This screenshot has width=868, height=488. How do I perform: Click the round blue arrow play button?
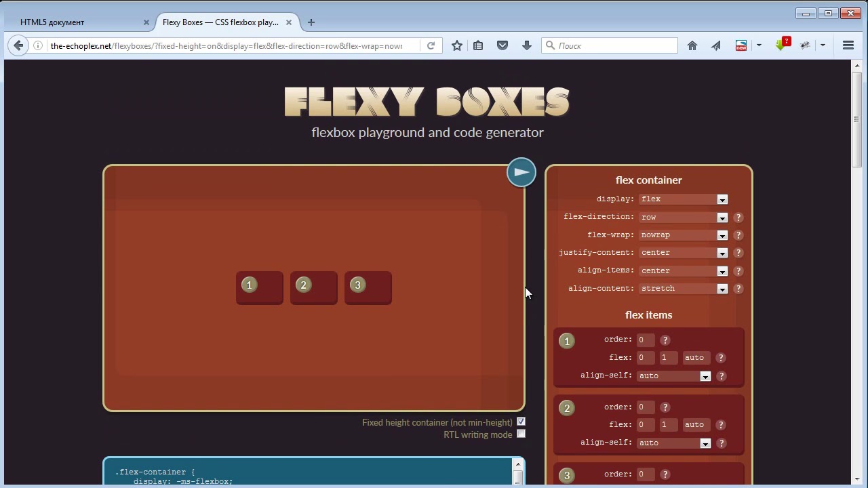click(x=521, y=172)
